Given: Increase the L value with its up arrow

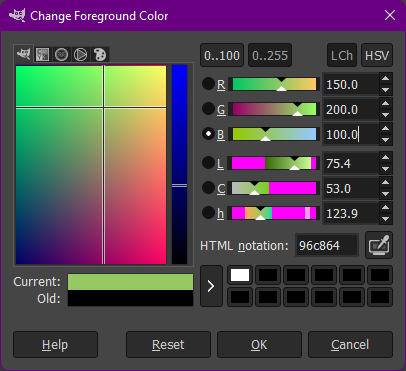Looking at the screenshot, I should tap(386, 158).
